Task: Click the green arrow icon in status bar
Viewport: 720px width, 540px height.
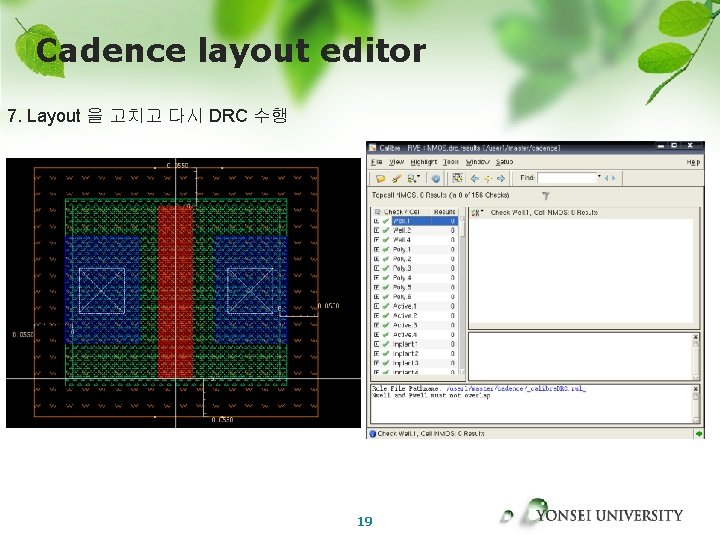Action: click(699, 433)
